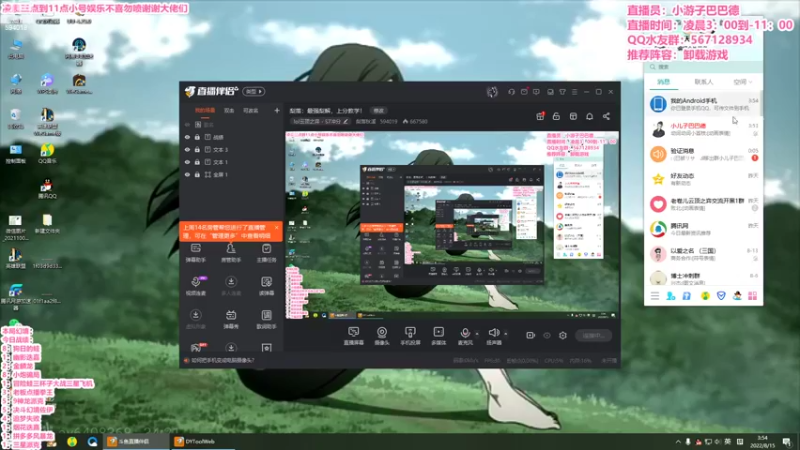Open the 房管助手 tool
Screen dimensions: 800x450
point(231,253)
